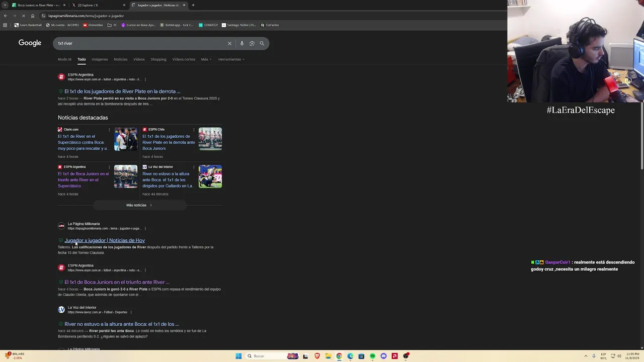
Task: Open Discord from taskbar
Action: [x=383, y=356]
